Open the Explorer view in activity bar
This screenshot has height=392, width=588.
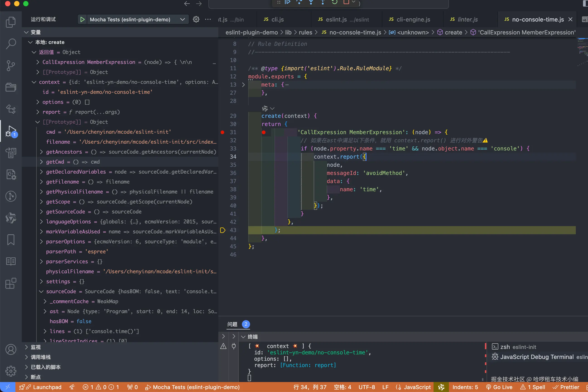point(10,22)
